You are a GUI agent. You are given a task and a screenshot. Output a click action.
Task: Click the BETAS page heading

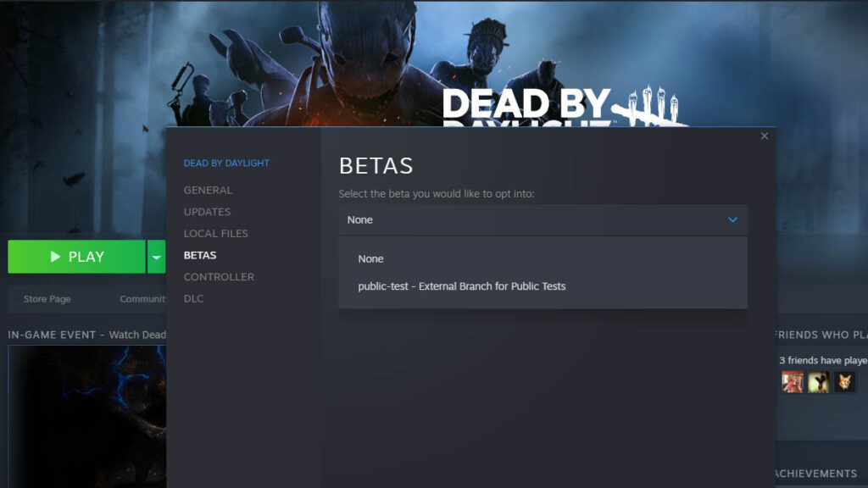point(376,166)
